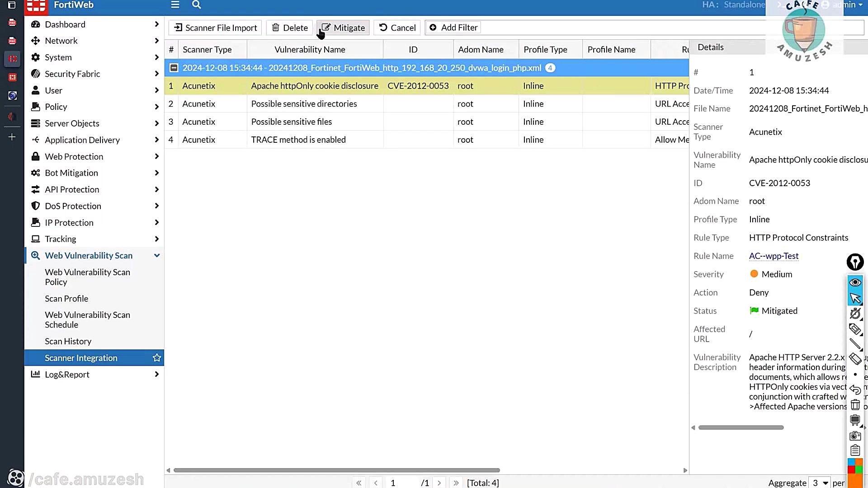Open the Bot Mitigation menu
This screenshot has height=488, width=868.
[x=94, y=173]
